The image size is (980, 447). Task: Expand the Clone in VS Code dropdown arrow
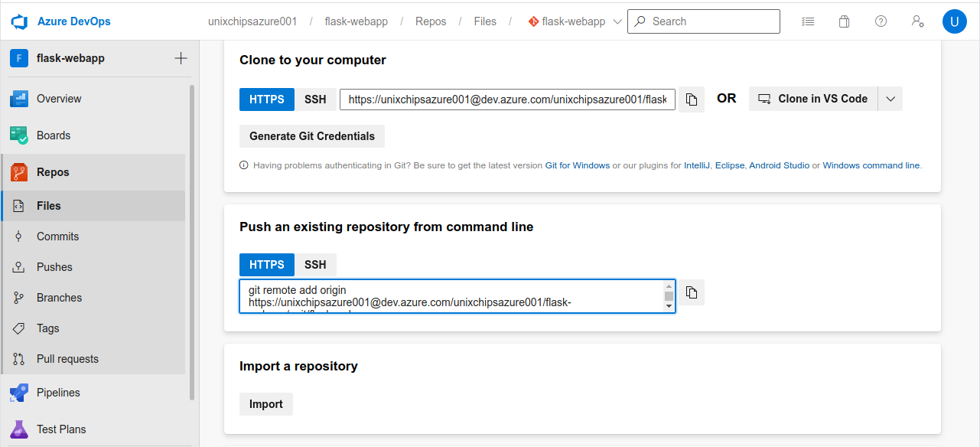890,99
